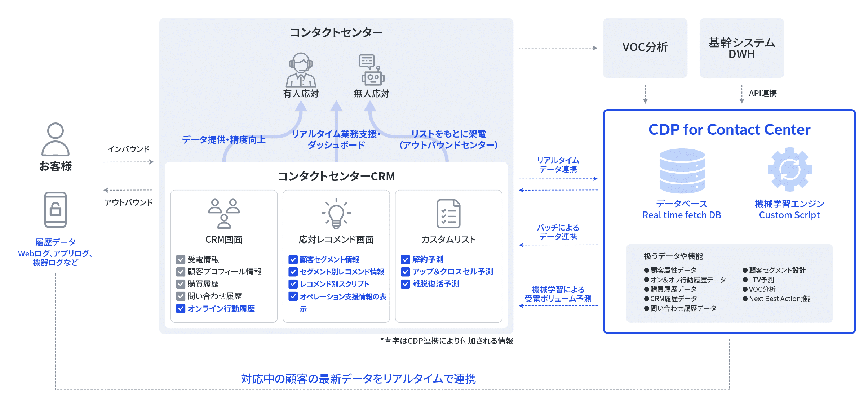868x402 pixels.
Task: Click the 青字はCDP連携 footnote
Action: coord(447,341)
